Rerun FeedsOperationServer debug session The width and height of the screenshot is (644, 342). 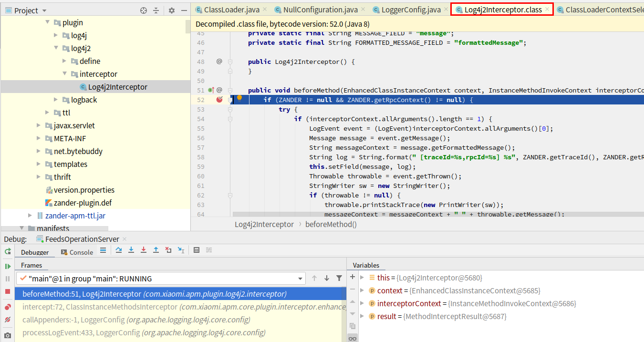coord(8,251)
